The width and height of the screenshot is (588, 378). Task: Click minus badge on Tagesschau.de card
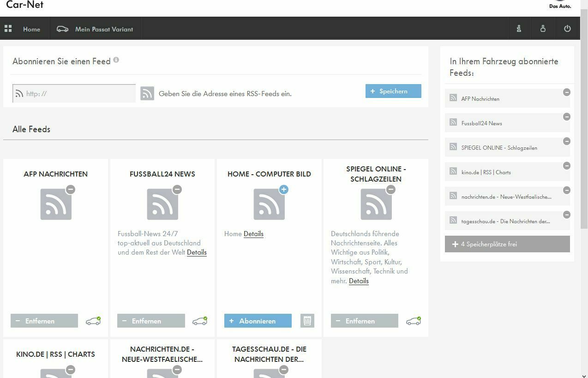click(x=284, y=370)
